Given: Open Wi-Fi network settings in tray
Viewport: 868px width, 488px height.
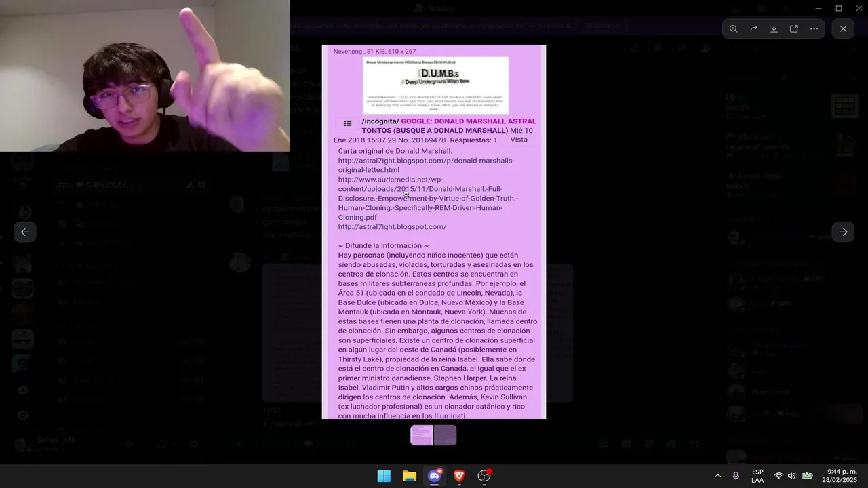Looking at the screenshot, I should pos(778,476).
